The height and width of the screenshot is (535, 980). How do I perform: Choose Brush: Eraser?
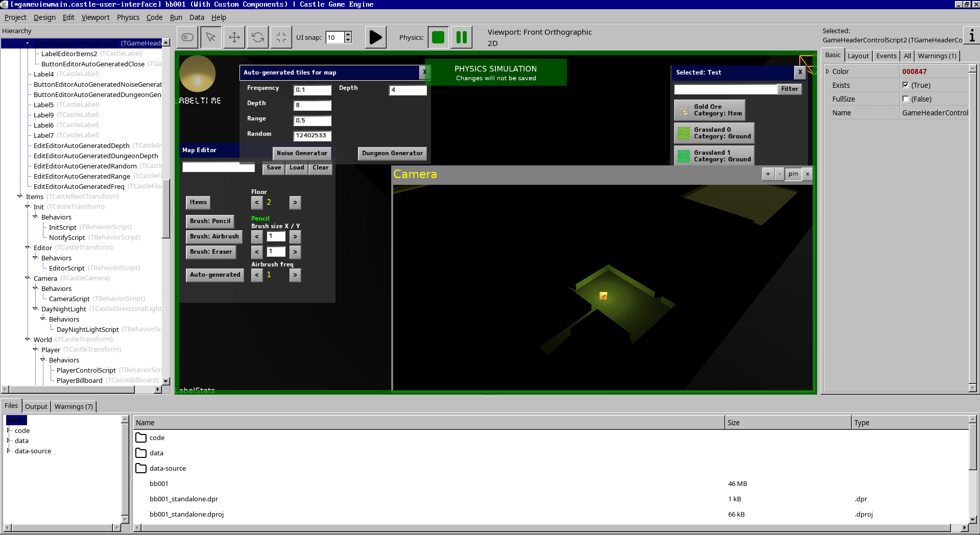click(211, 252)
